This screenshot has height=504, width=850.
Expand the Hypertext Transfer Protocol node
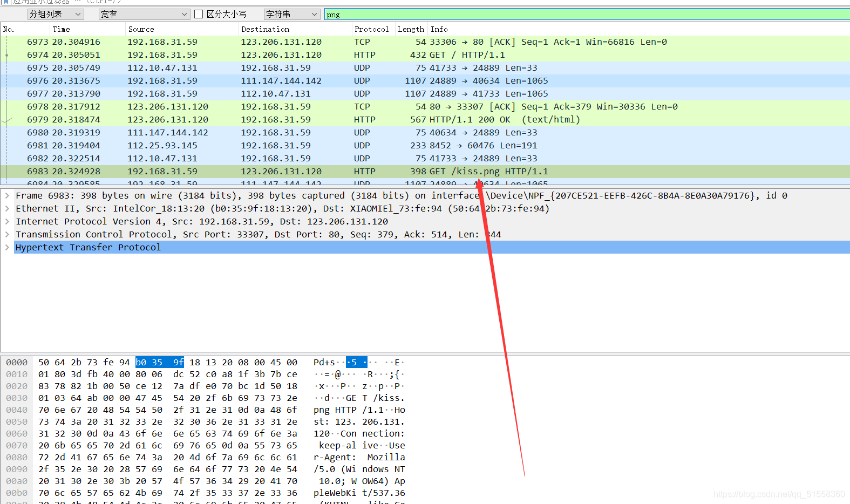point(7,247)
